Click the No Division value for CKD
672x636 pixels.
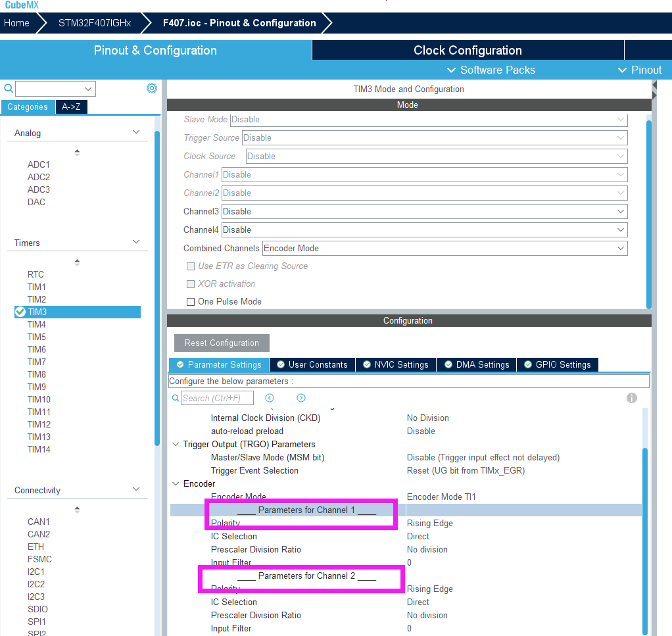point(427,418)
